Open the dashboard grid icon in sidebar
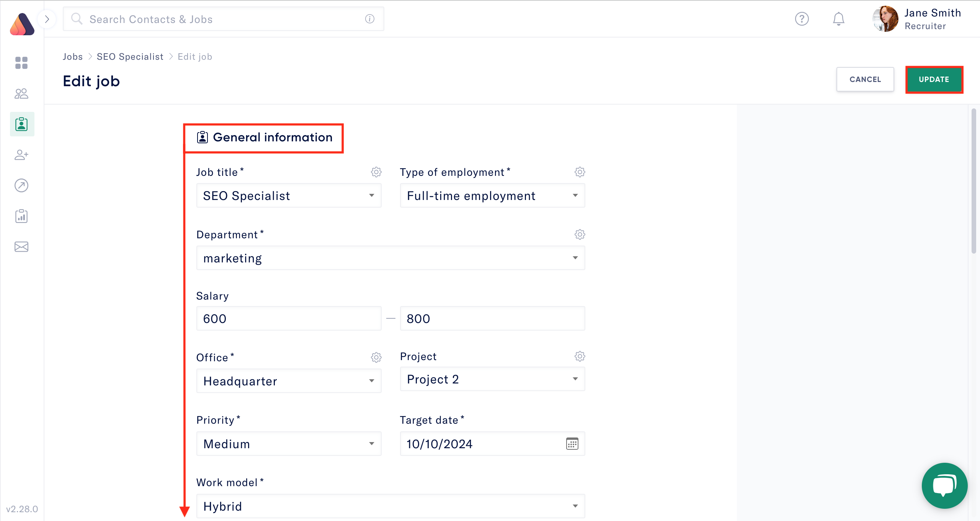980x521 pixels. (x=21, y=63)
